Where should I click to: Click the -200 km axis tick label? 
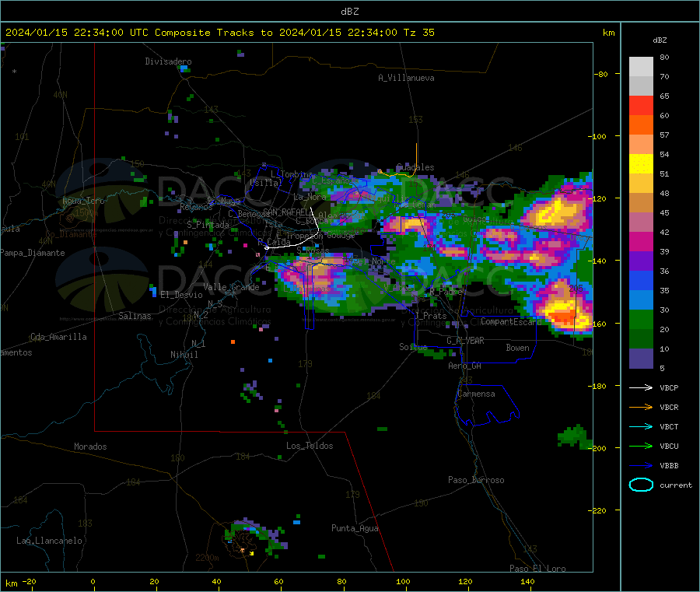[x=597, y=448]
